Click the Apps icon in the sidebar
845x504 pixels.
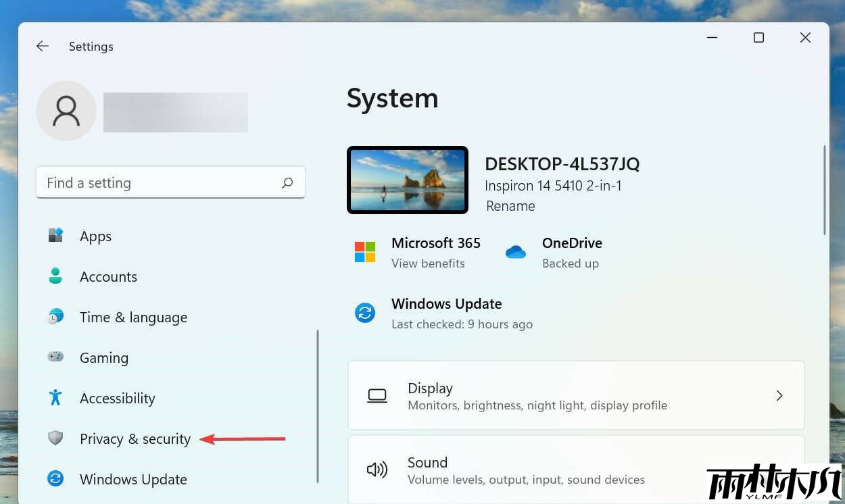[x=55, y=236]
